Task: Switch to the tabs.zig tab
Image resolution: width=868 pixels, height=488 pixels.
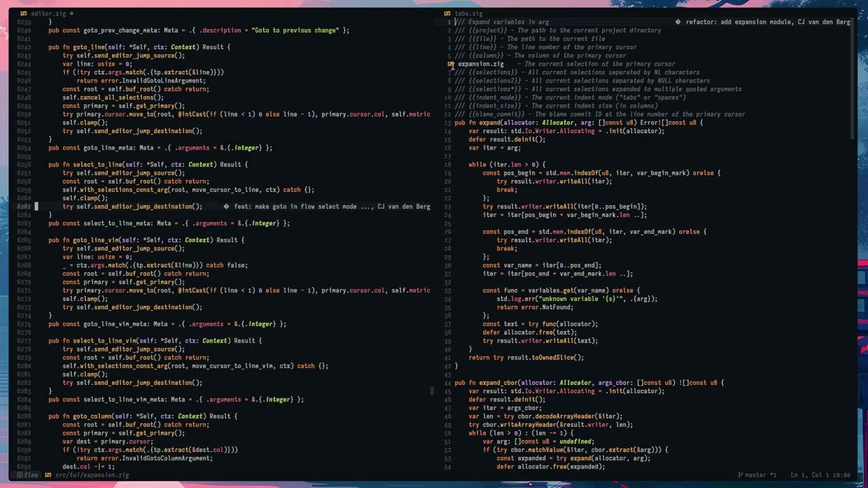Action: click(469, 13)
